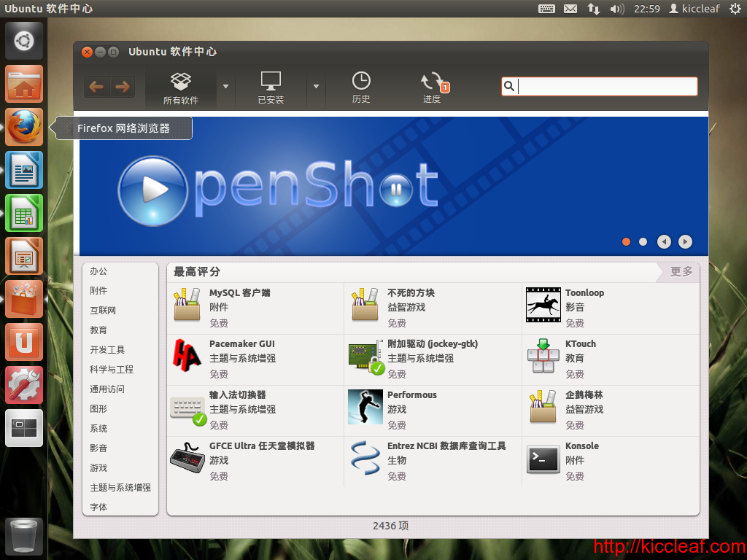Image resolution: width=747 pixels, height=560 pixels.
Task: Click the 企鹅梅林 app icon
Action: click(543, 407)
